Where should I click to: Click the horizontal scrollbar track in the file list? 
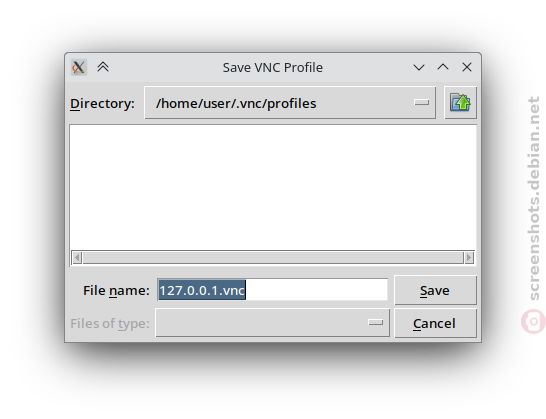pos(273,258)
